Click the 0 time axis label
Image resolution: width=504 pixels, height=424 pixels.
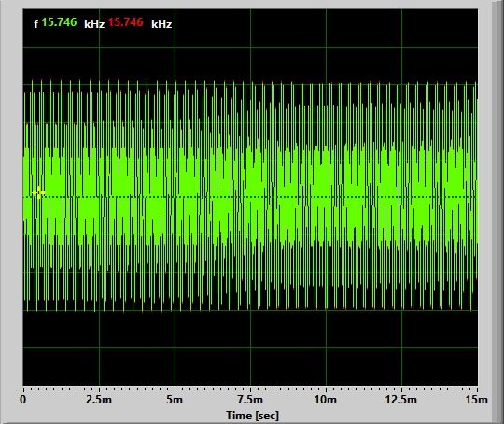pos(22,399)
